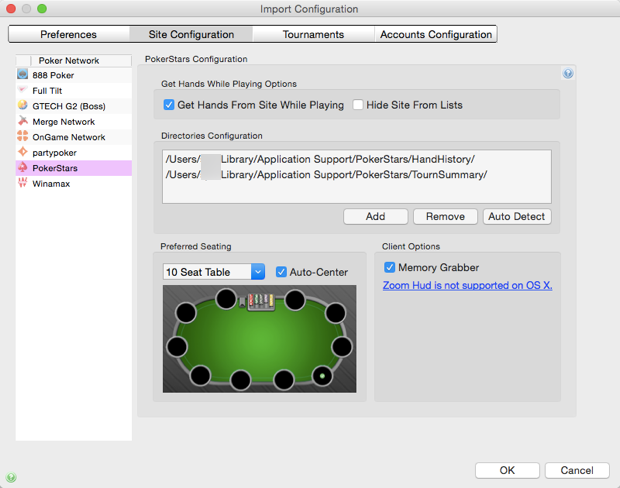Switch to the Preferences tab

(69, 34)
